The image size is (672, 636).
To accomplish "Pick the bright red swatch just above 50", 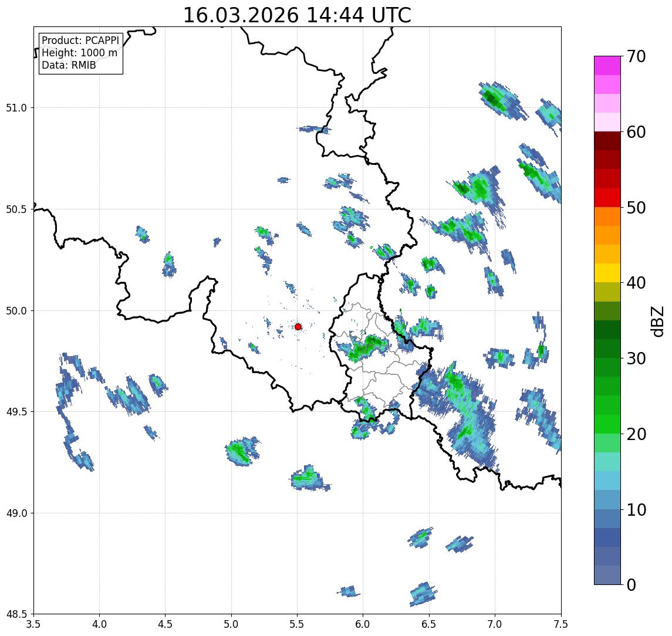I will pyautogui.click(x=607, y=198).
